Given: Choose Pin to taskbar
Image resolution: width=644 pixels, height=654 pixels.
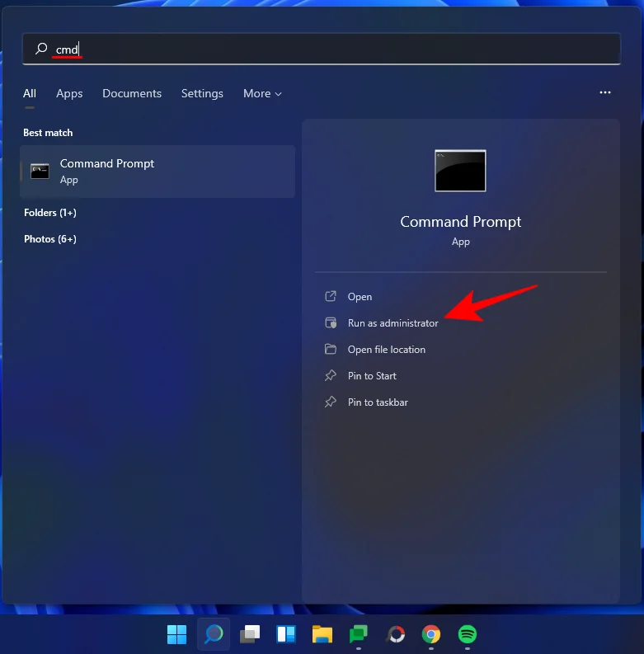Looking at the screenshot, I should click(x=378, y=402).
